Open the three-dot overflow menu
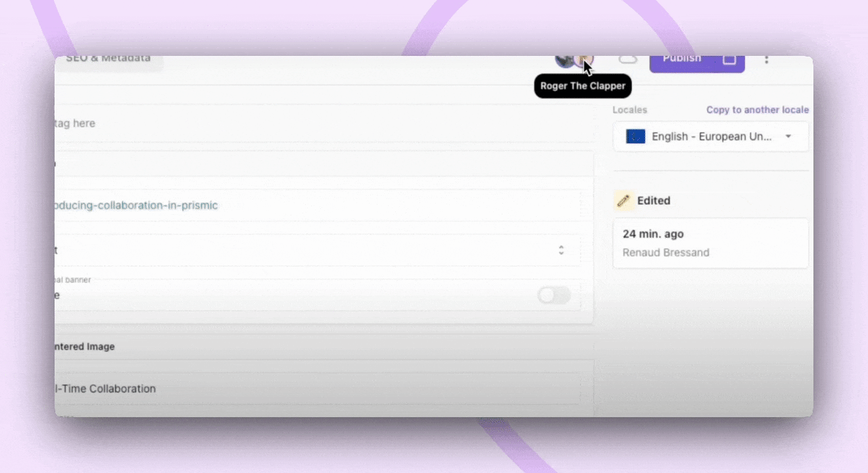The width and height of the screenshot is (868, 473). (767, 59)
